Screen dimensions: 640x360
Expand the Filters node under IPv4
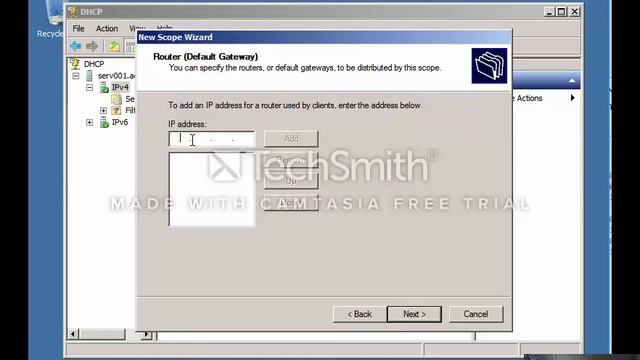103,111
